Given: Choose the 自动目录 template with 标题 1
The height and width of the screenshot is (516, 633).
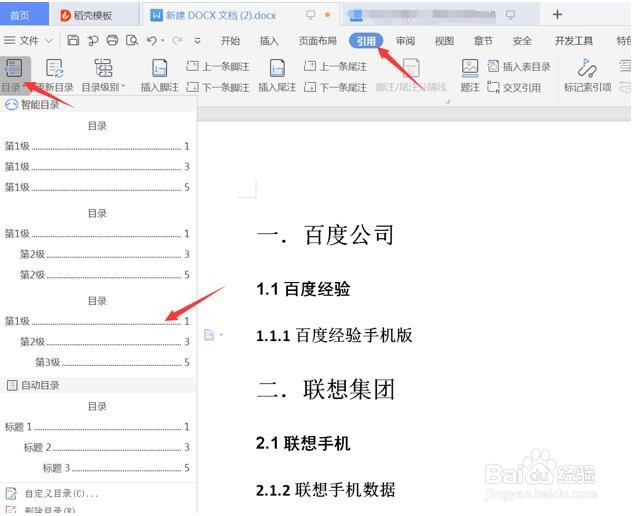Looking at the screenshot, I should [x=97, y=437].
